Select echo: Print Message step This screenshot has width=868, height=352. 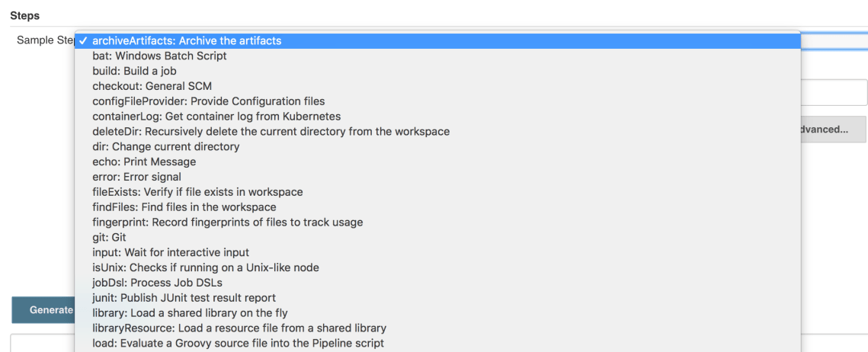[x=144, y=162]
